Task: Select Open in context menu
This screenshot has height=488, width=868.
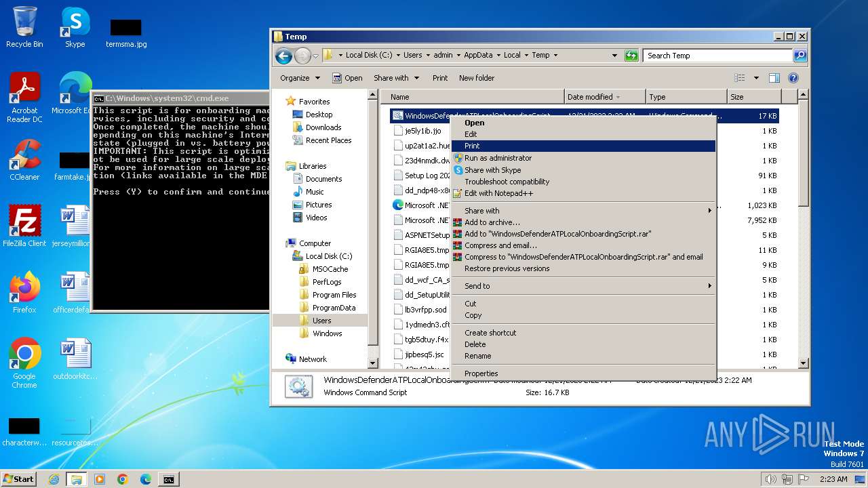Action: point(583,123)
